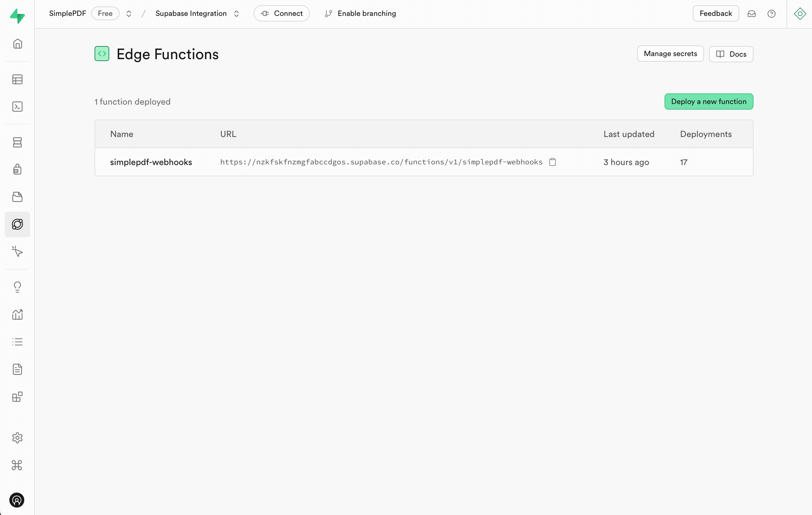Open the settings gear icon
The image size is (812, 515).
pyautogui.click(x=16, y=437)
